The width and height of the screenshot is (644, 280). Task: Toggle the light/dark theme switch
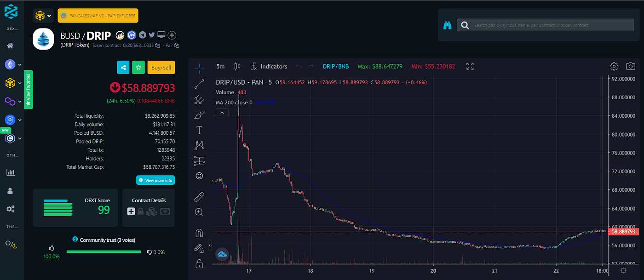11,244
